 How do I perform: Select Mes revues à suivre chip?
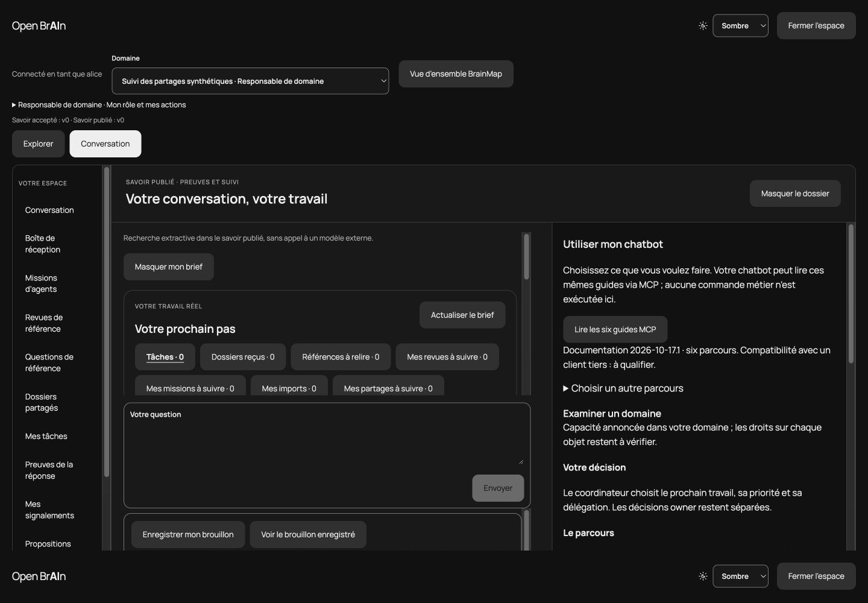tap(447, 357)
